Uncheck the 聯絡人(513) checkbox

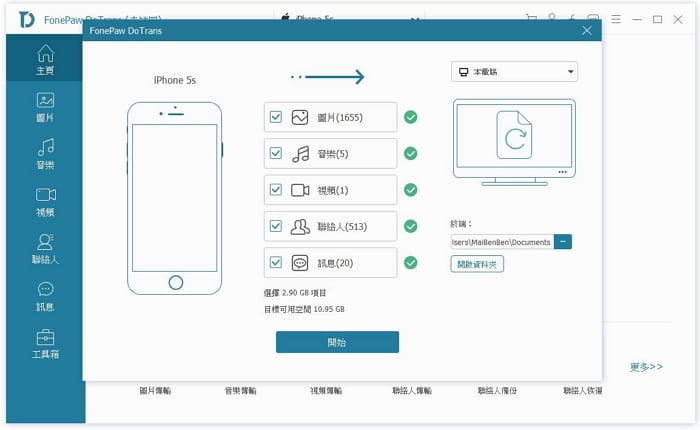click(x=276, y=226)
